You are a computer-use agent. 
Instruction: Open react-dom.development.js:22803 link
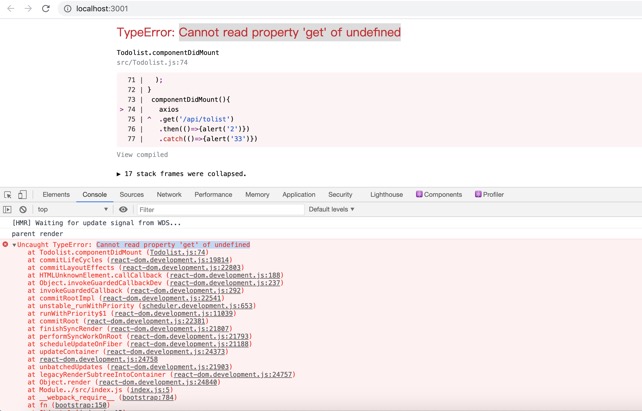(x=181, y=268)
